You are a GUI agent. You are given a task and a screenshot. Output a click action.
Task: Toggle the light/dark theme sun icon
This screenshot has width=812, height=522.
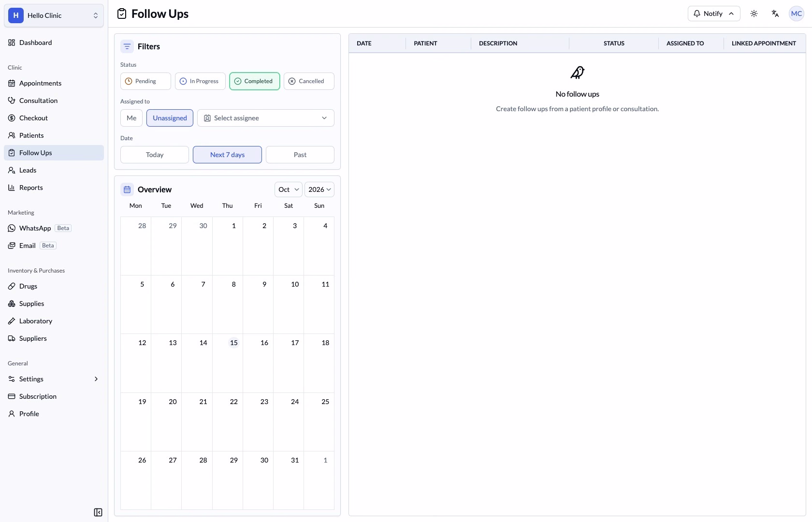[754, 14]
